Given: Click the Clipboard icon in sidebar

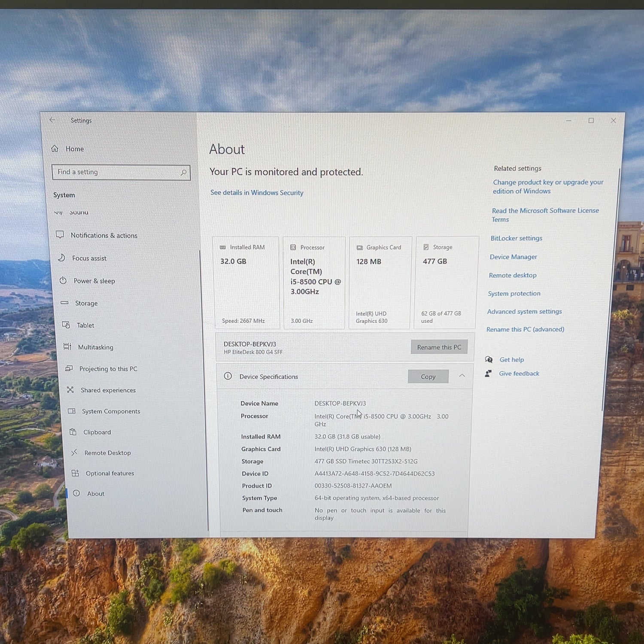Looking at the screenshot, I should pyautogui.click(x=73, y=431).
